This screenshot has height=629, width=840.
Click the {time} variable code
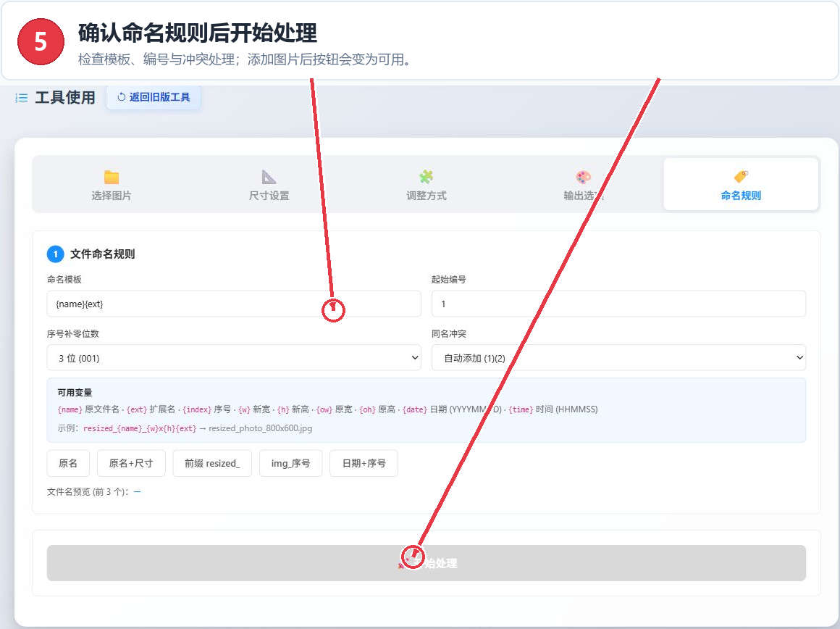click(x=521, y=409)
